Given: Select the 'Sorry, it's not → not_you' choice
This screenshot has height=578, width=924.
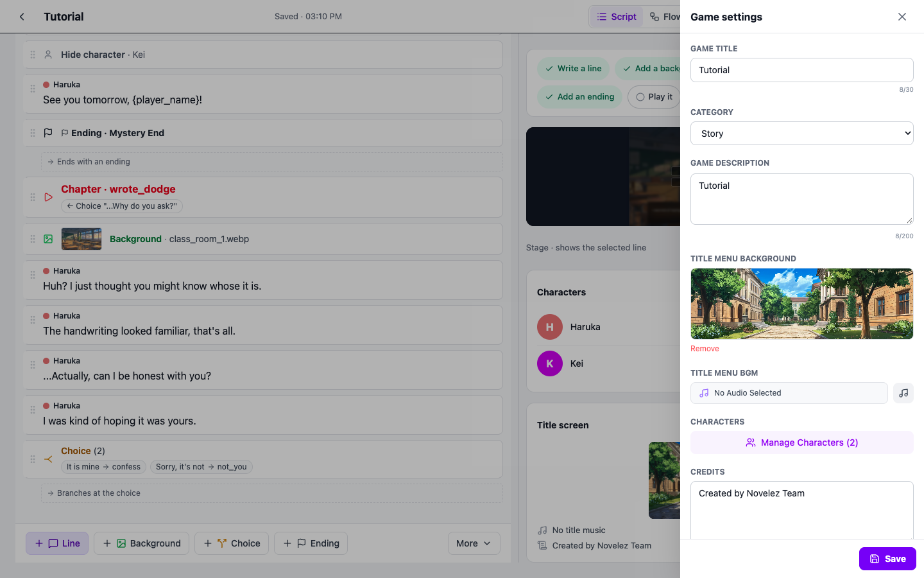Looking at the screenshot, I should point(201,467).
